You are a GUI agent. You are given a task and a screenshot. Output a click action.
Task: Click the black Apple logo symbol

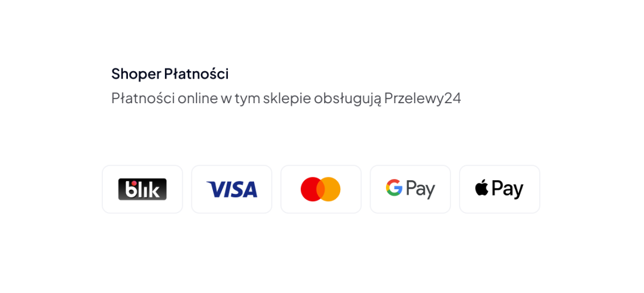pos(481,188)
